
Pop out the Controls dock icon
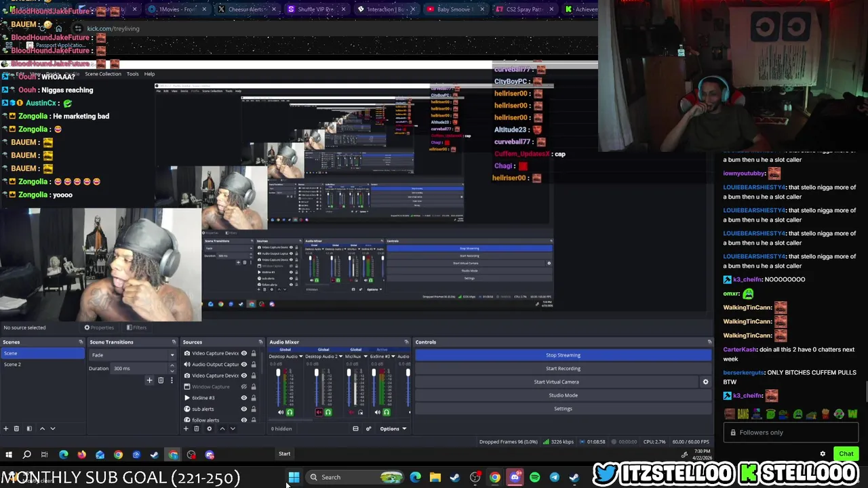point(709,342)
